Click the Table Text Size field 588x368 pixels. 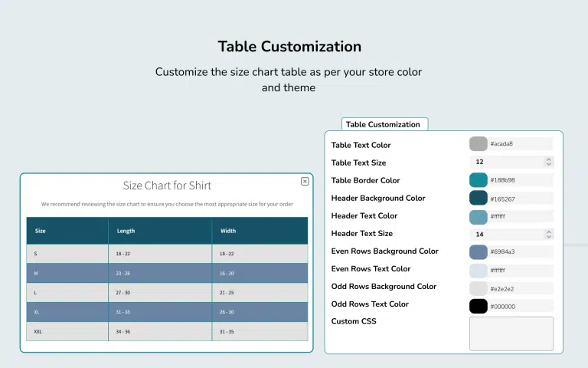tap(505, 162)
